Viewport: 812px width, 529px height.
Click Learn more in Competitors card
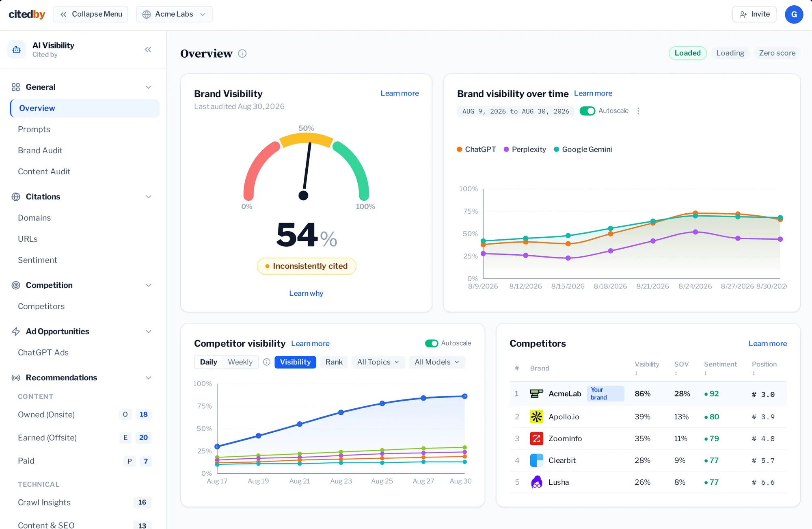pos(767,344)
